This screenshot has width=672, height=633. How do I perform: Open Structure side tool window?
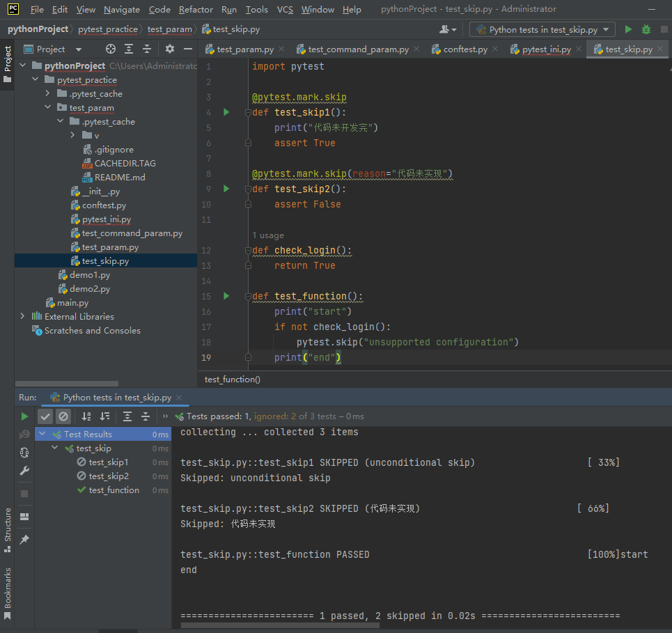click(7, 530)
